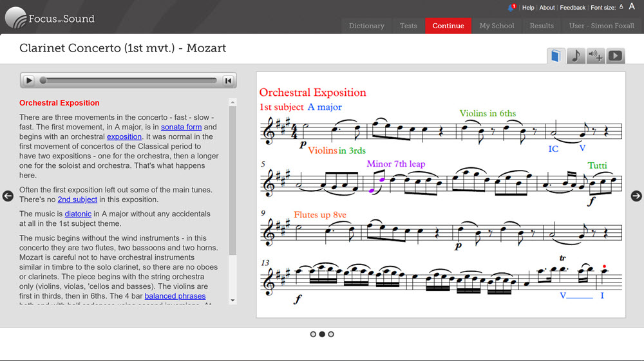The image size is (644, 361).
Task: Click the audio progress slider handle
Action: 43,80
